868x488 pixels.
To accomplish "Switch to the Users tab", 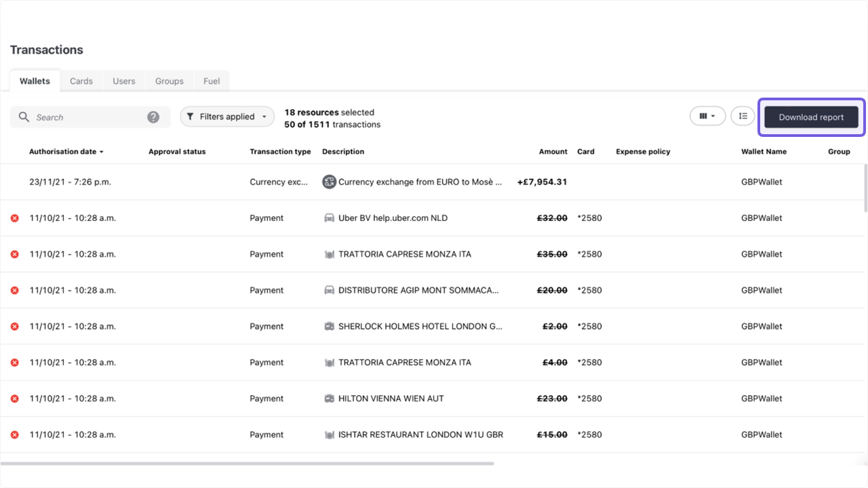I will [124, 81].
